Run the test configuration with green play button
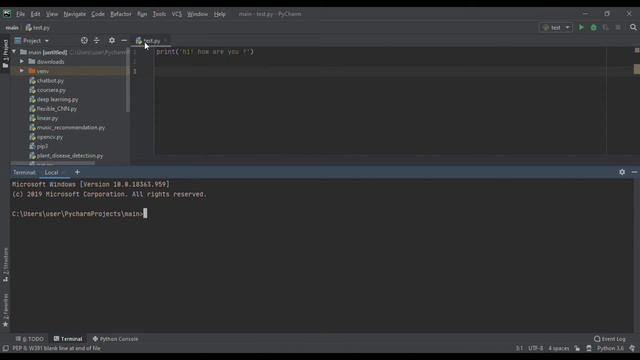The image size is (640, 360). click(x=581, y=27)
